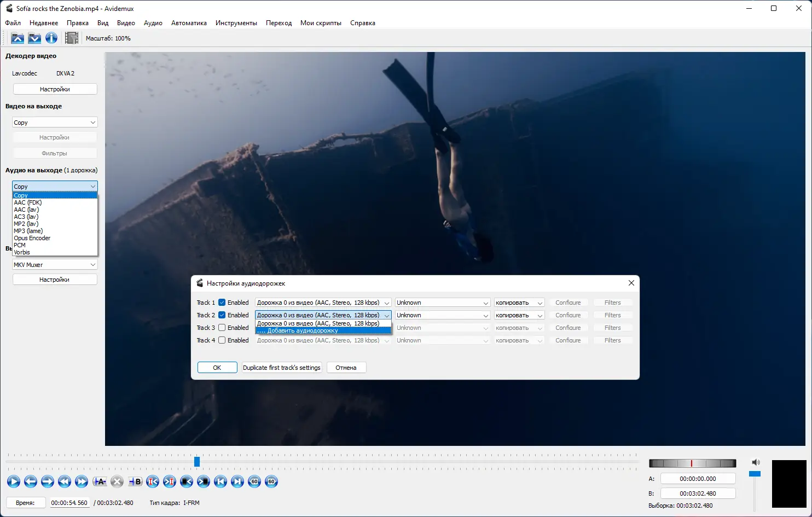Click the Отмена button
The image size is (812, 517).
coord(346,368)
